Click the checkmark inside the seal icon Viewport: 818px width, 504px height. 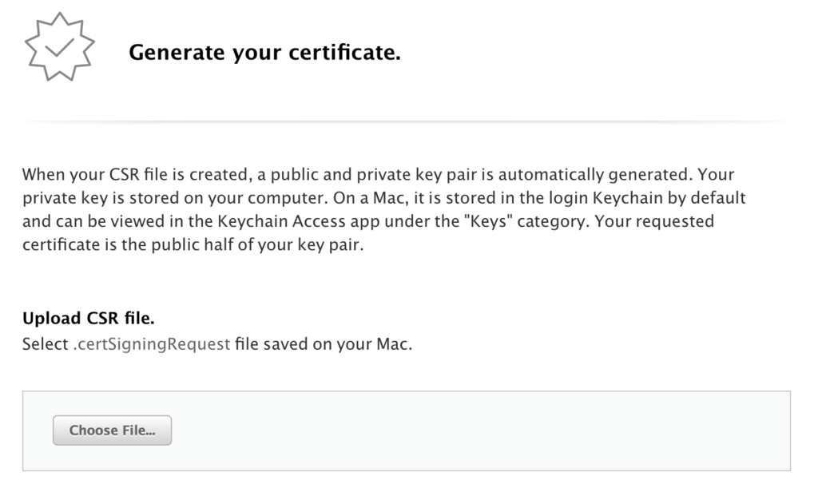pyautogui.click(x=59, y=46)
